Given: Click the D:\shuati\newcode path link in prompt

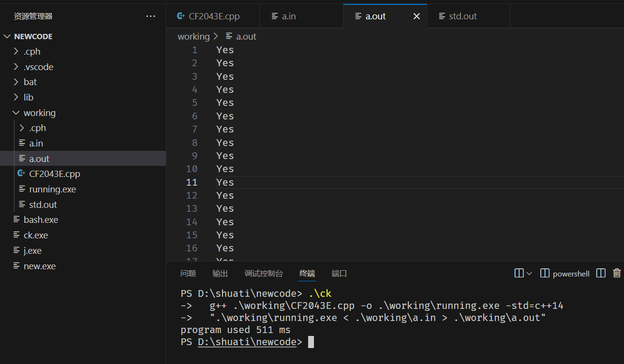Looking at the screenshot, I should (247, 342).
